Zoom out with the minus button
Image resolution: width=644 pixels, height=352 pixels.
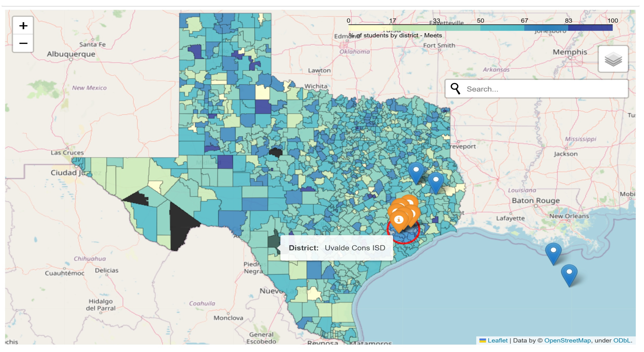tap(23, 43)
